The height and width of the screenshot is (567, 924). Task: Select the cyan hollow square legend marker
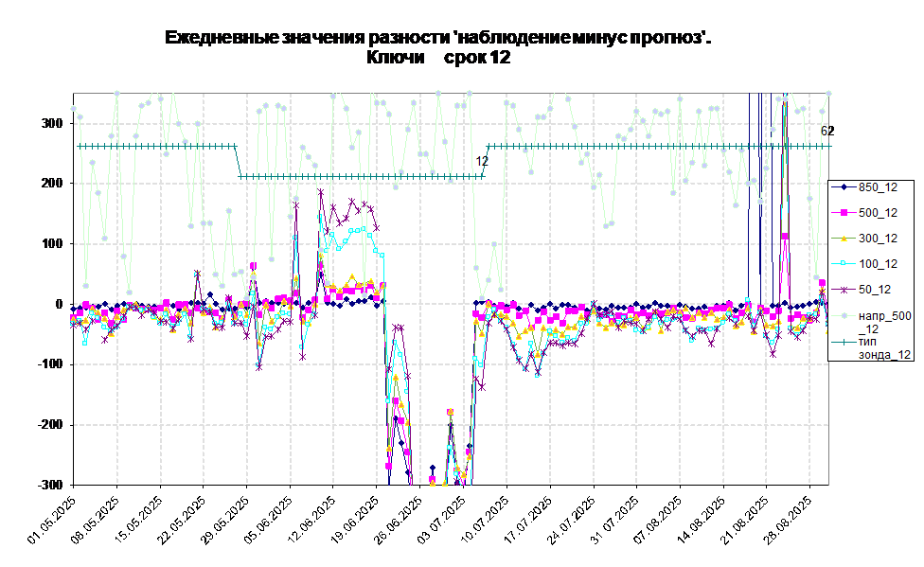844,264
